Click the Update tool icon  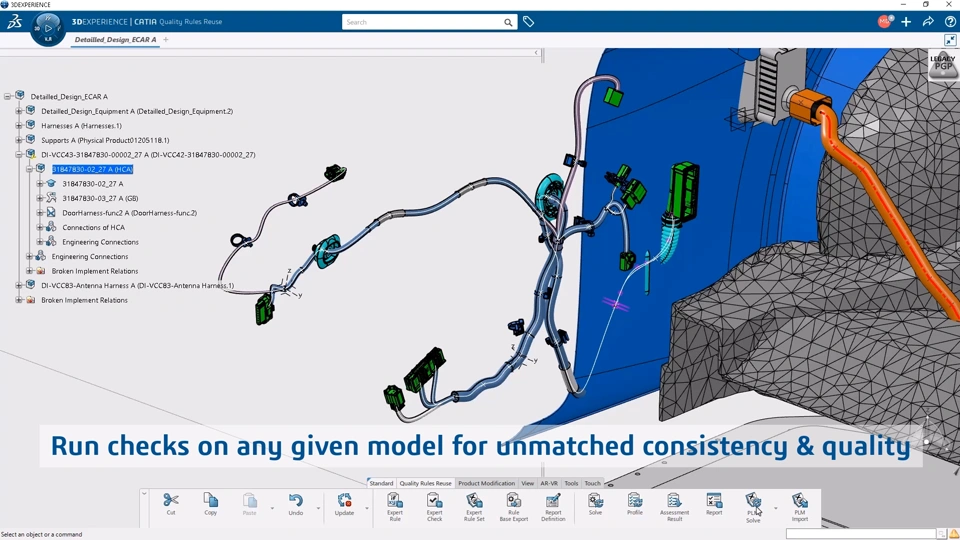pos(344,501)
